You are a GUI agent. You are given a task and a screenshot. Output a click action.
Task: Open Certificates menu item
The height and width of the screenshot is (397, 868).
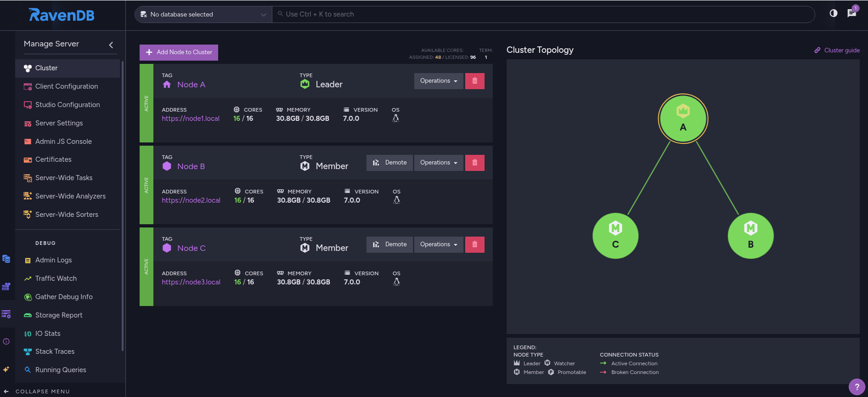click(68, 159)
